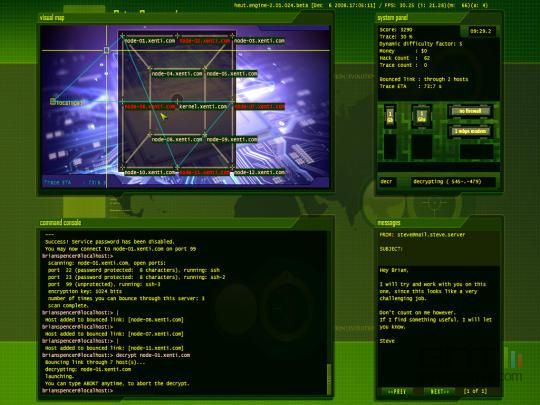Click the 'Dynamic difficulty factor' line
The width and height of the screenshot is (540, 405).
pyautogui.click(x=421, y=44)
